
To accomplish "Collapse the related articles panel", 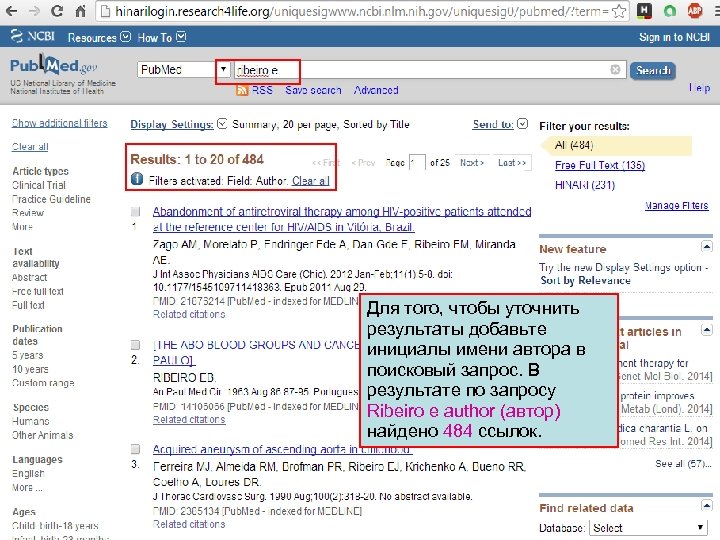I will [707, 330].
